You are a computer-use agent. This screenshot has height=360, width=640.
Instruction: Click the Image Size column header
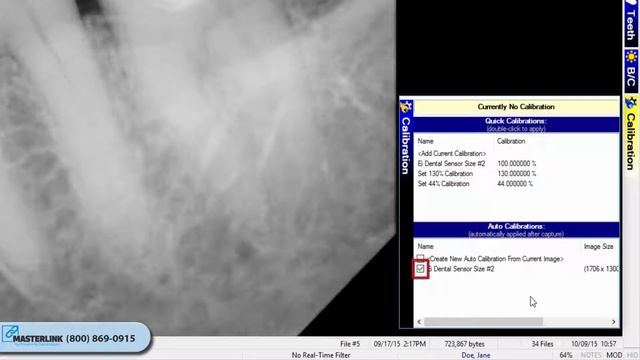point(598,247)
